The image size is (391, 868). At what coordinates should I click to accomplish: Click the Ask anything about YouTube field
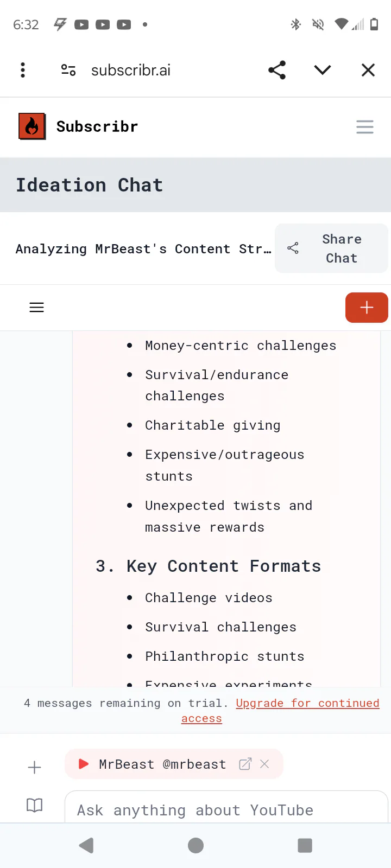pos(226,810)
